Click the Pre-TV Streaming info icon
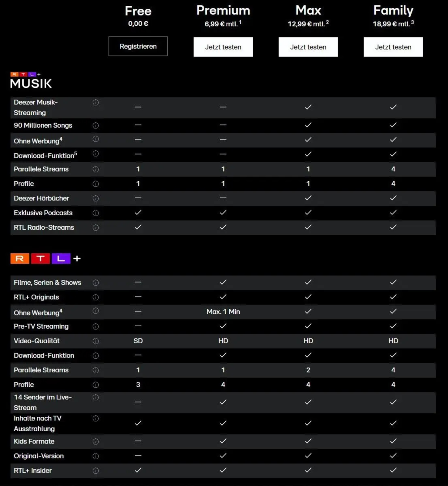The height and width of the screenshot is (486, 448). (x=96, y=327)
